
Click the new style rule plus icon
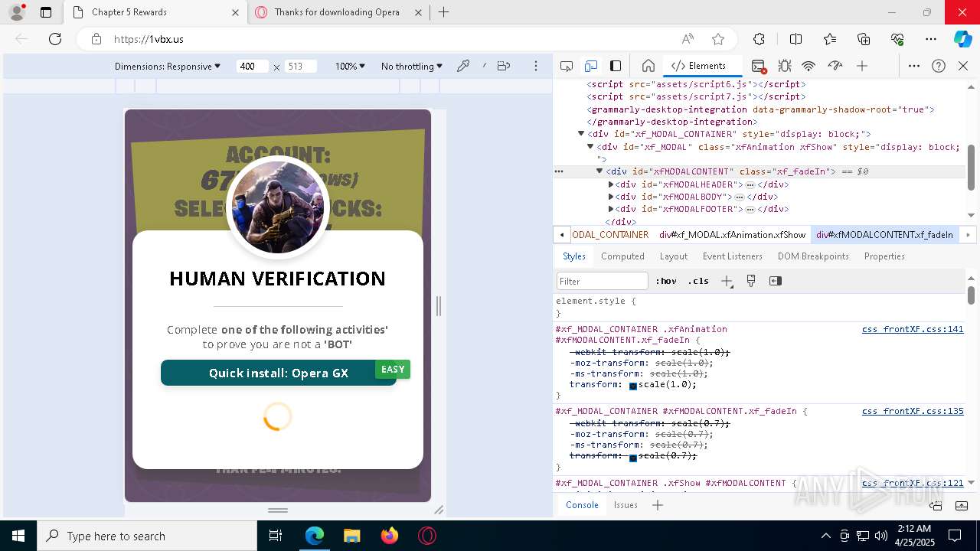click(727, 281)
